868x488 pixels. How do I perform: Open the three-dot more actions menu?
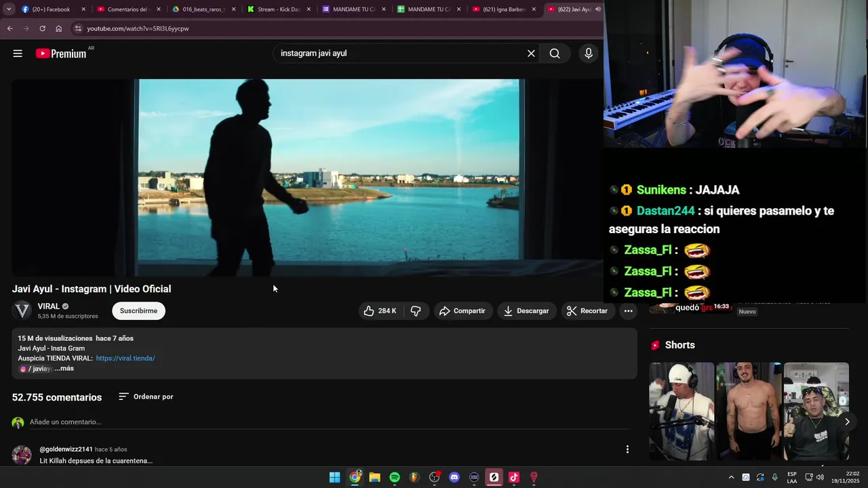pos(628,310)
